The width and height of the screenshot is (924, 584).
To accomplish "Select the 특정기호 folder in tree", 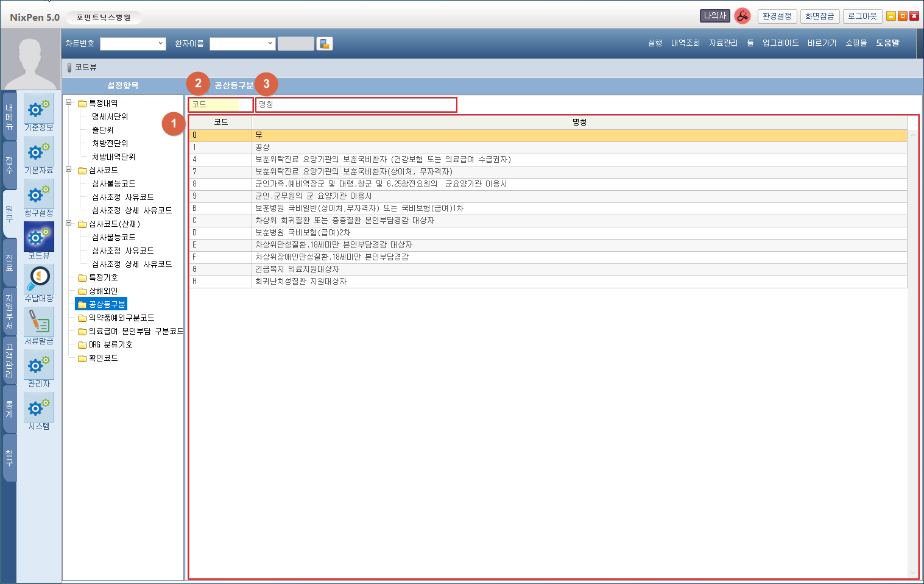I will pyautogui.click(x=103, y=278).
